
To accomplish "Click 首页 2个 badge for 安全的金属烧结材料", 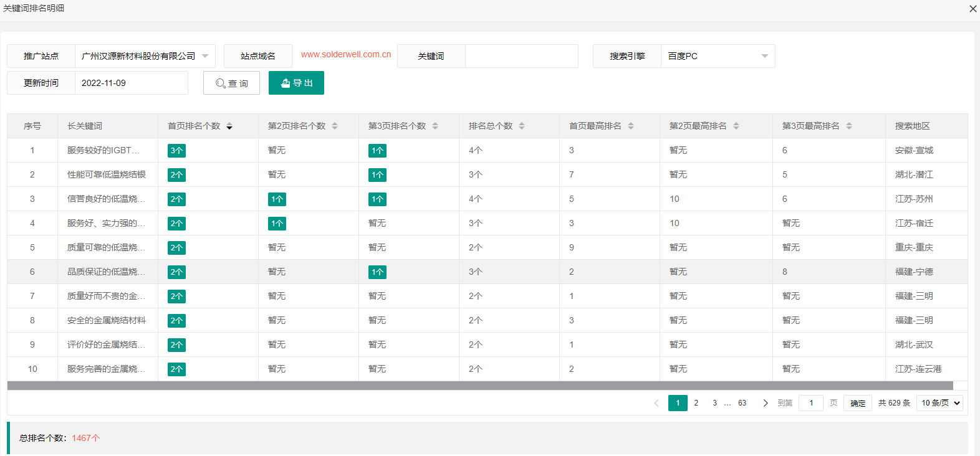I will [176, 321].
